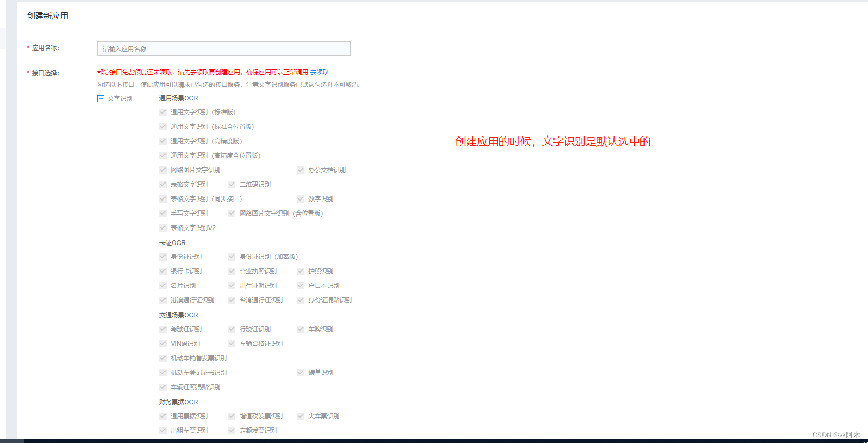Viewport: 868px width, 443px height.
Task: Toggle 手写文字识别 checkbox
Action: (x=163, y=213)
